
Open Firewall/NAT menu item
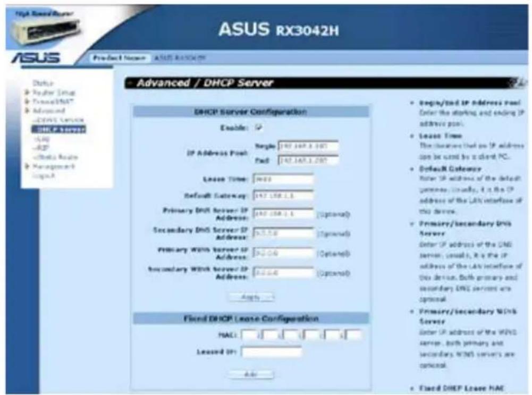[x=53, y=102]
